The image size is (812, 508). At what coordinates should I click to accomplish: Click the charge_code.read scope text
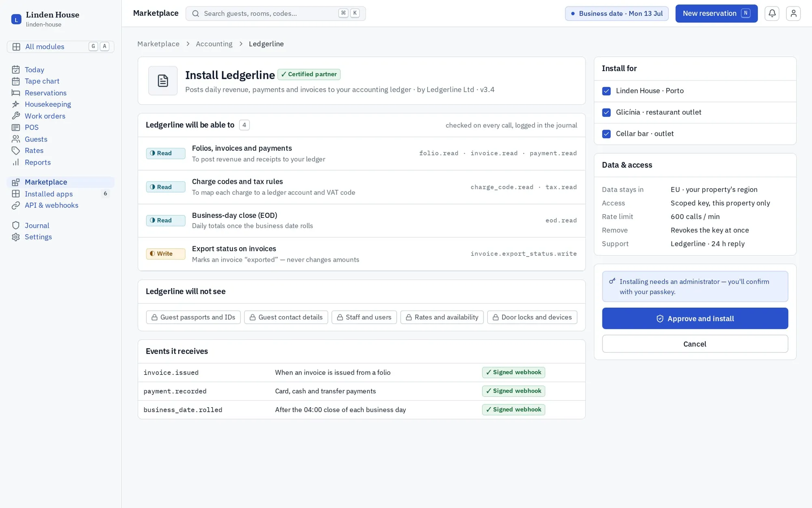point(502,187)
